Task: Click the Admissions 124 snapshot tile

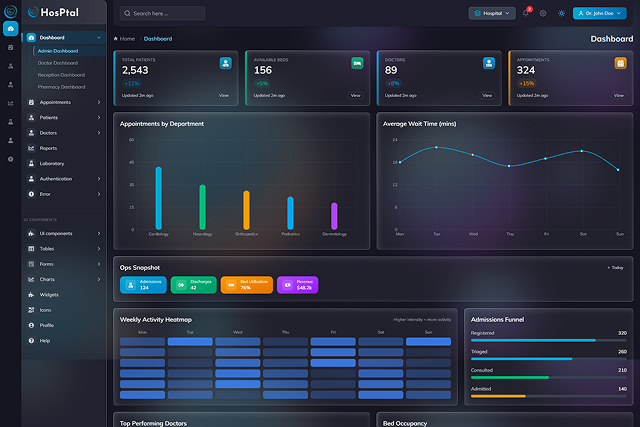Action: 143,285
